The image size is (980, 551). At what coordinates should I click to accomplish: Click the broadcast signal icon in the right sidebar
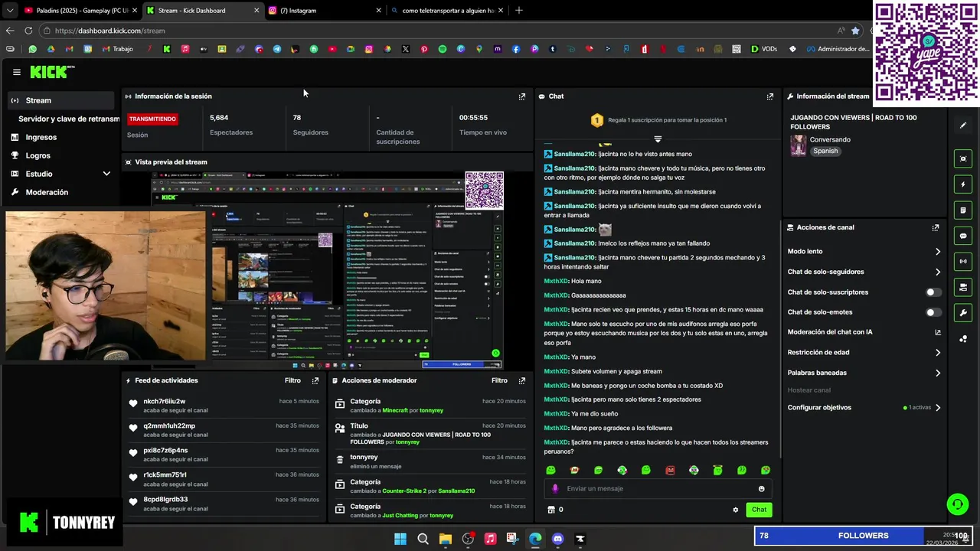pos(963,261)
